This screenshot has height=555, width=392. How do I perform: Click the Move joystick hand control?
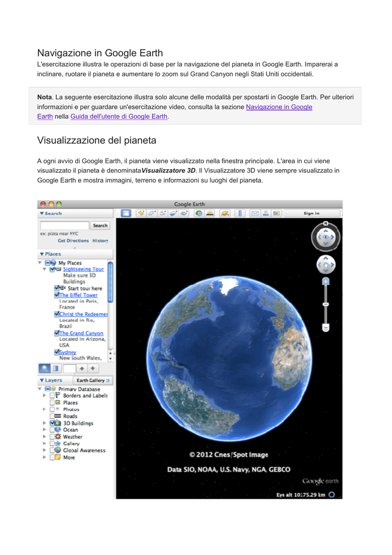325,264
